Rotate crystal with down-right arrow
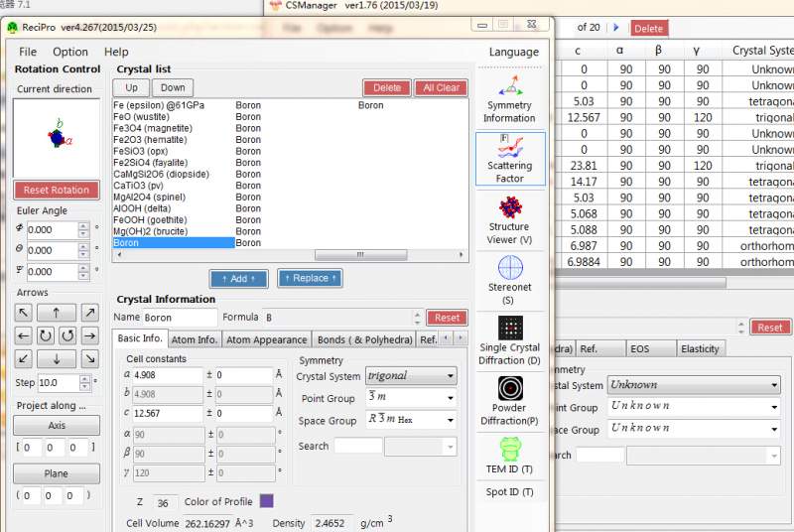 pyautogui.click(x=89, y=358)
